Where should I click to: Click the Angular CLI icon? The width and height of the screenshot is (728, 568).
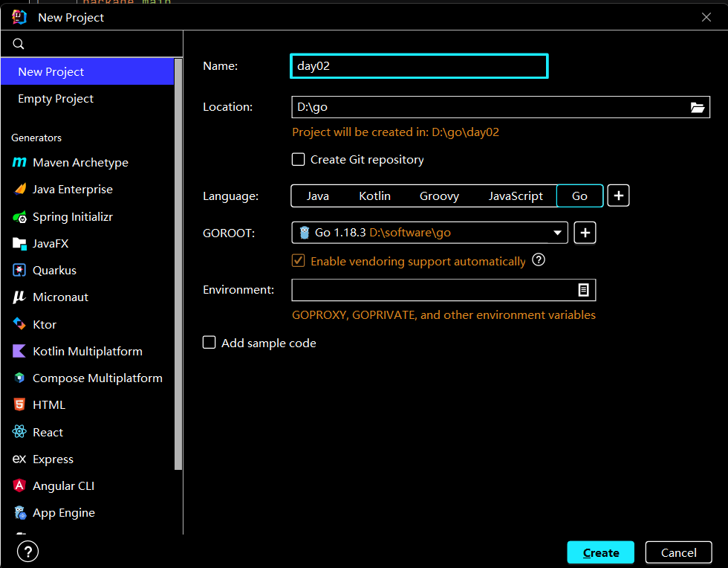[19, 485]
